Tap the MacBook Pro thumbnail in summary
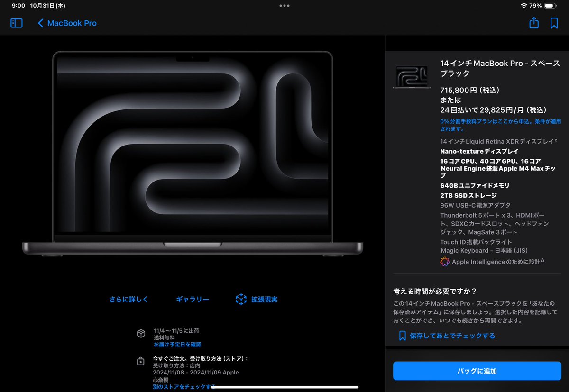 click(x=412, y=77)
